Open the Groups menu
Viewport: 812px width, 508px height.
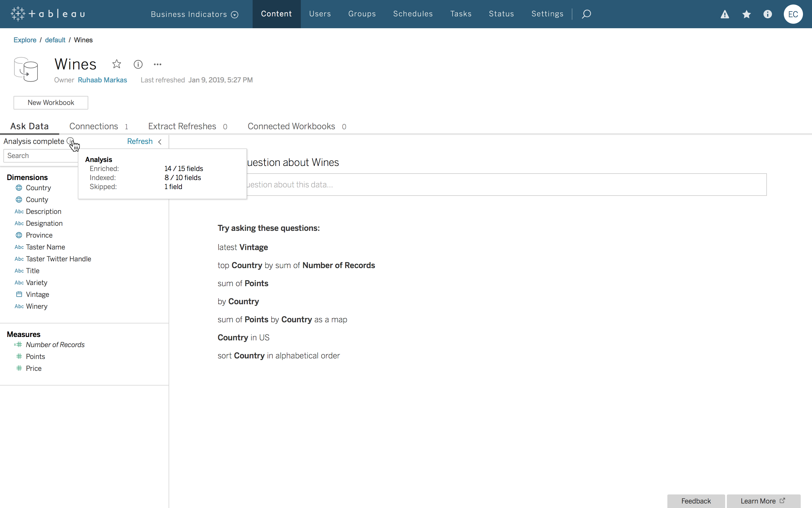coord(362,14)
